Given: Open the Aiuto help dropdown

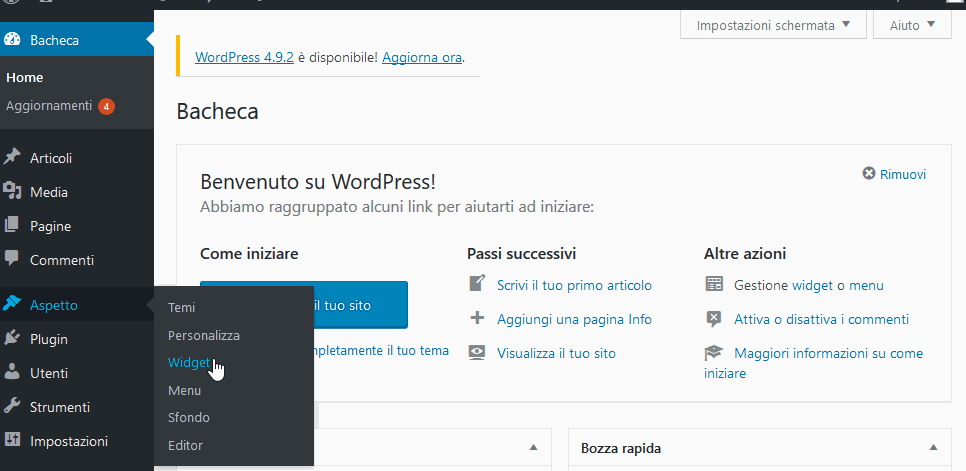Looking at the screenshot, I should point(912,25).
